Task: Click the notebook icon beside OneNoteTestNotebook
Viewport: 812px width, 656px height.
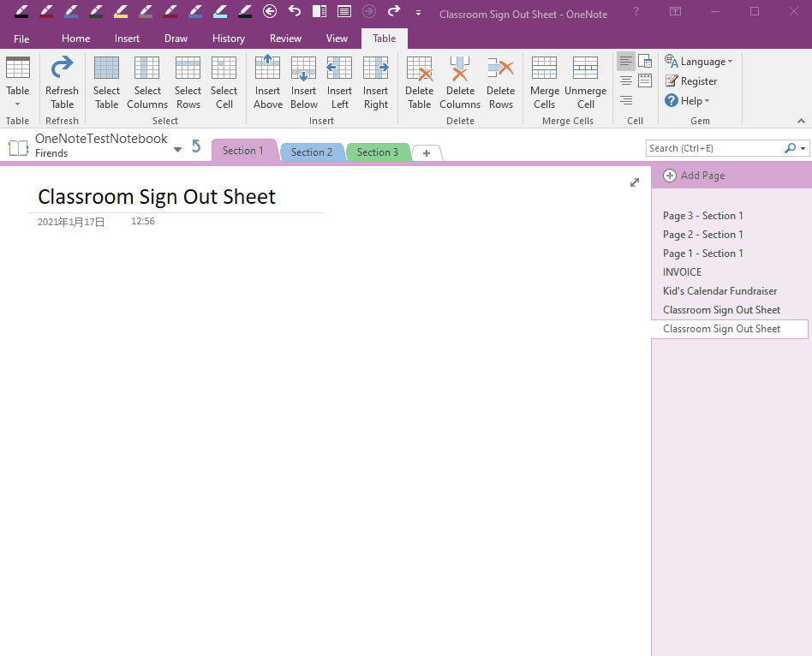Action: point(19,148)
